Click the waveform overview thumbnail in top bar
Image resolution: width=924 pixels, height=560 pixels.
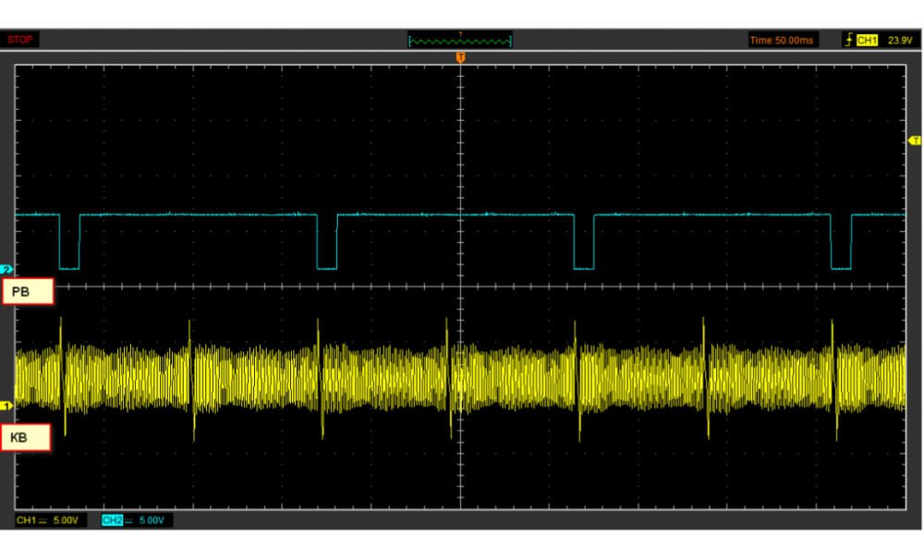point(459,41)
